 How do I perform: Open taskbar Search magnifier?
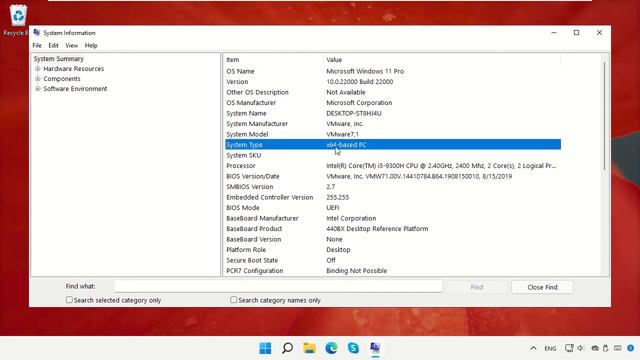point(287,348)
